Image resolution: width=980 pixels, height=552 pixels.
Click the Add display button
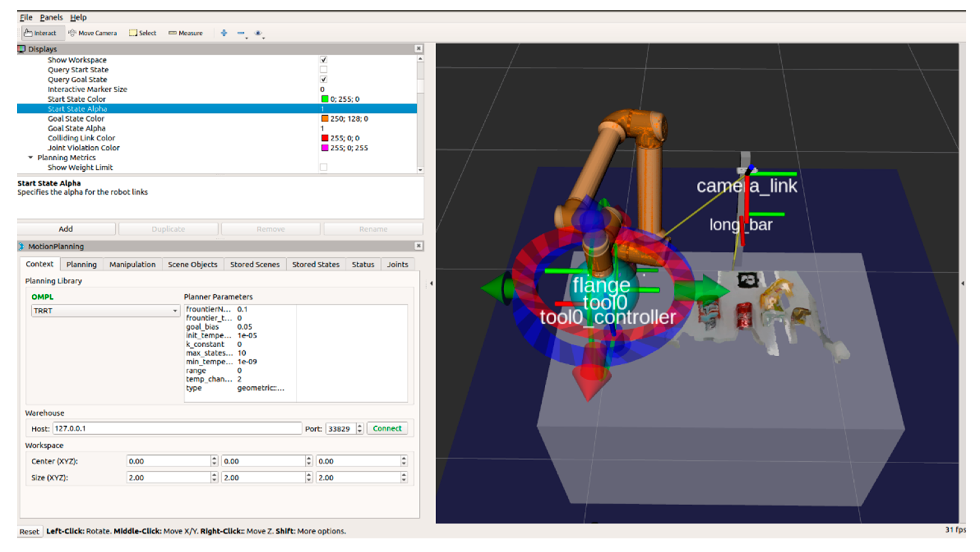66,229
